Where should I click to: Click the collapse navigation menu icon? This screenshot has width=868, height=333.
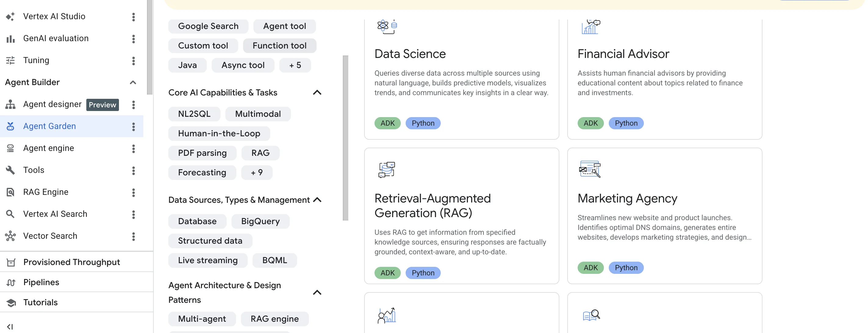point(10,327)
